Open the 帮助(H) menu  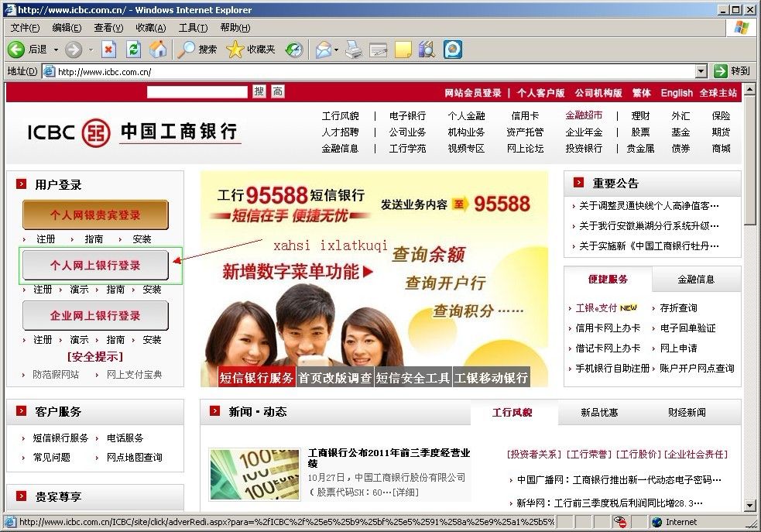(x=235, y=28)
